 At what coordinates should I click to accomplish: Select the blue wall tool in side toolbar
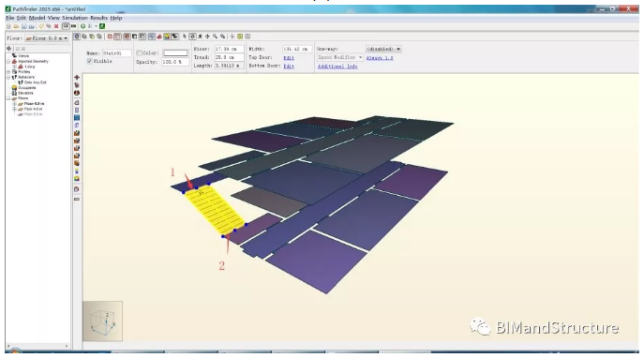pos(77,118)
